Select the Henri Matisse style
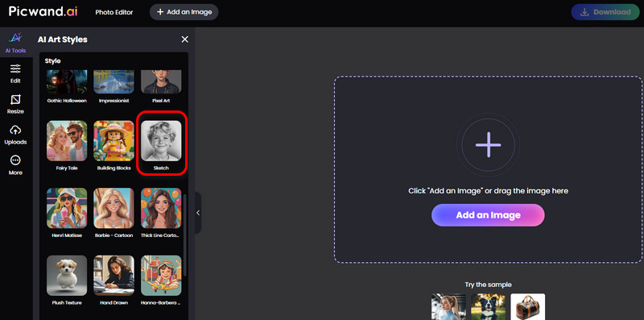This screenshot has width=644, height=320. [x=67, y=213]
